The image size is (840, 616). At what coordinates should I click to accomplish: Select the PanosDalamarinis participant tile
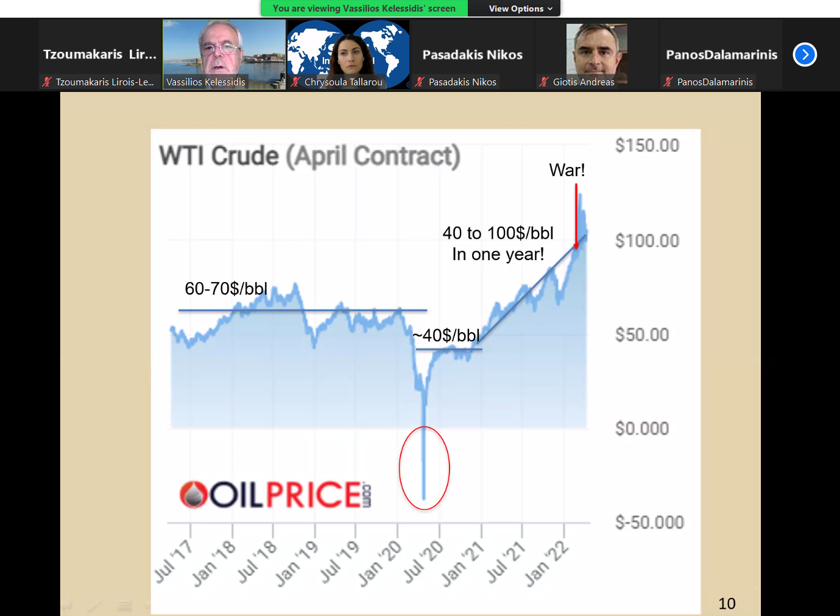click(x=721, y=55)
